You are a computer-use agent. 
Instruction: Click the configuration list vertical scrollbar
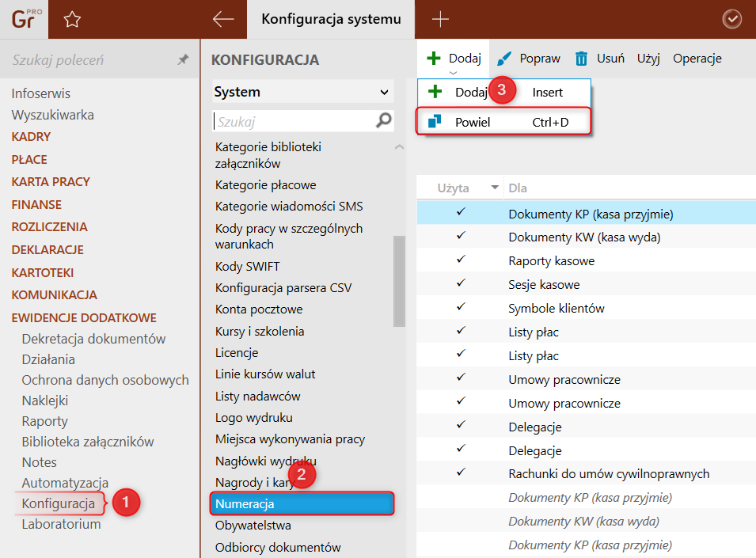[x=399, y=281]
